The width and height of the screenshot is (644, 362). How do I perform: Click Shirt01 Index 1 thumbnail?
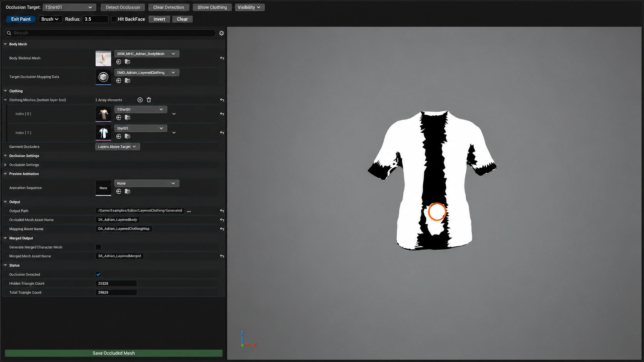(x=103, y=133)
